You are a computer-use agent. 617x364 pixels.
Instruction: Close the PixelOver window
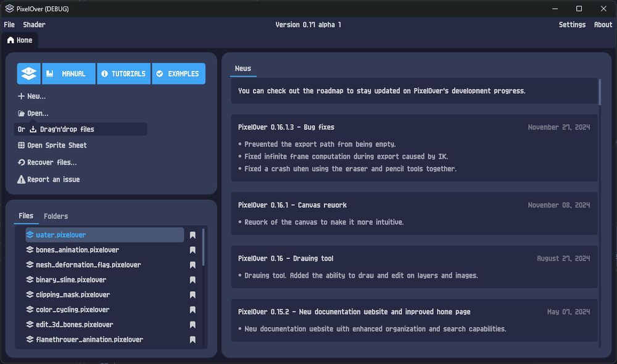603,9
